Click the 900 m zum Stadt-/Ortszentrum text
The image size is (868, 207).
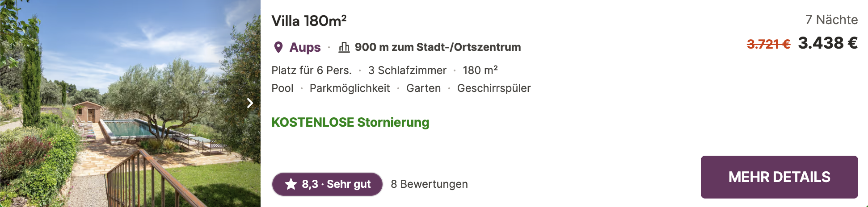438,47
